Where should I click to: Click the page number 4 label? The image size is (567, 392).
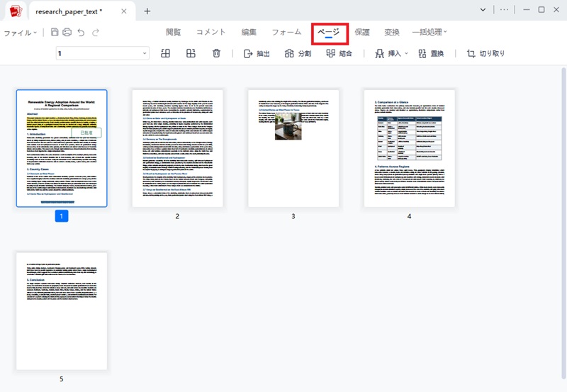click(x=409, y=216)
